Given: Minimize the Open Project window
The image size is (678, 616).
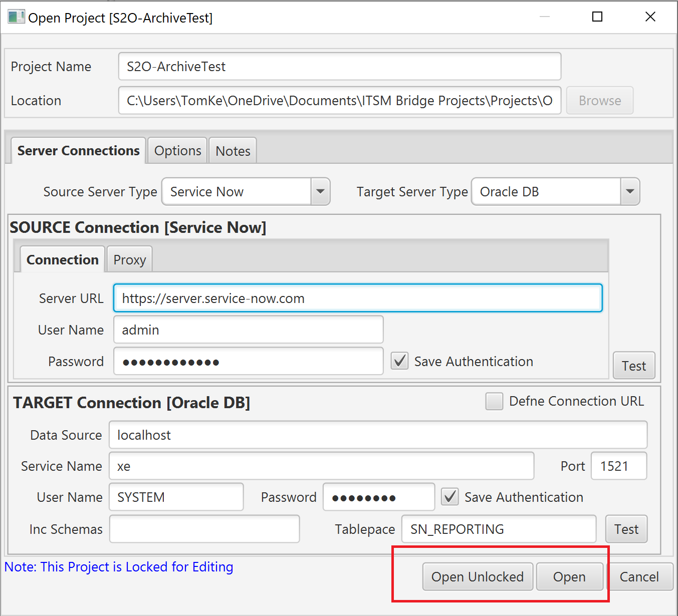Looking at the screenshot, I should tap(545, 17).
